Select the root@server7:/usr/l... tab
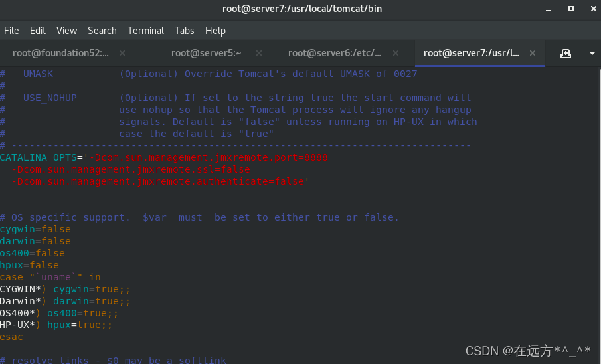Screen dimensions: 601x364 (x=471, y=53)
